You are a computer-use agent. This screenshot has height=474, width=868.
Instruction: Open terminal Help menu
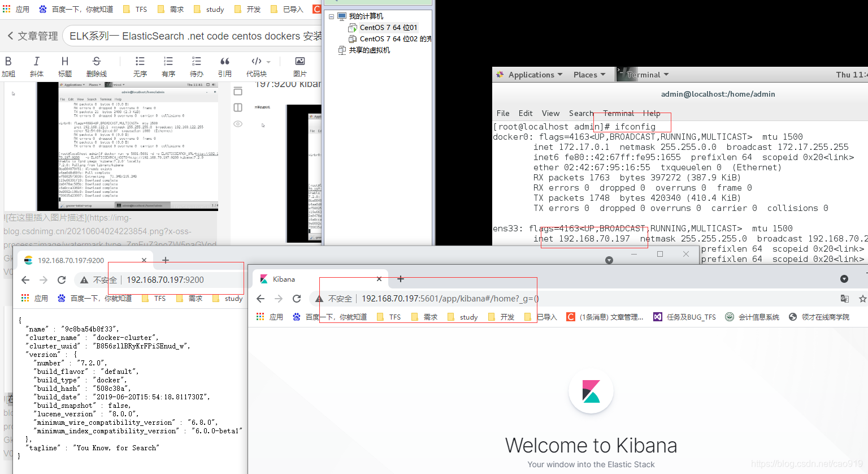(x=652, y=113)
